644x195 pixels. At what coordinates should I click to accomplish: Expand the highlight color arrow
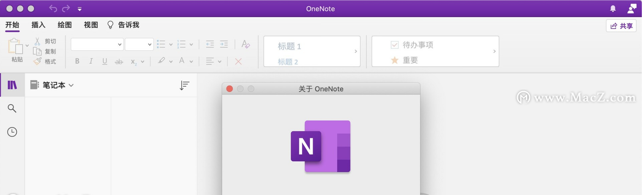(x=171, y=62)
